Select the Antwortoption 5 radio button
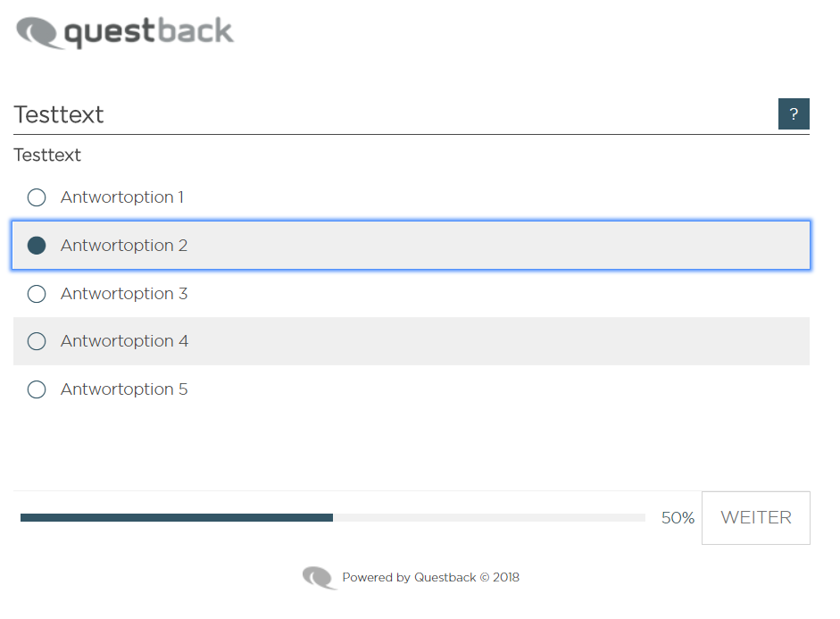Image resolution: width=840 pixels, height=619 pixels. pyautogui.click(x=37, y=389)
